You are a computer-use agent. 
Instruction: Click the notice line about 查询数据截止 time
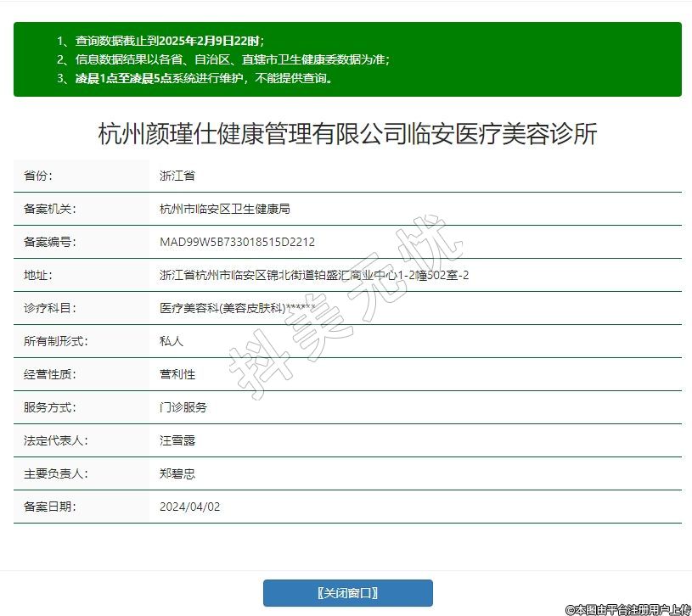[161, 41]
